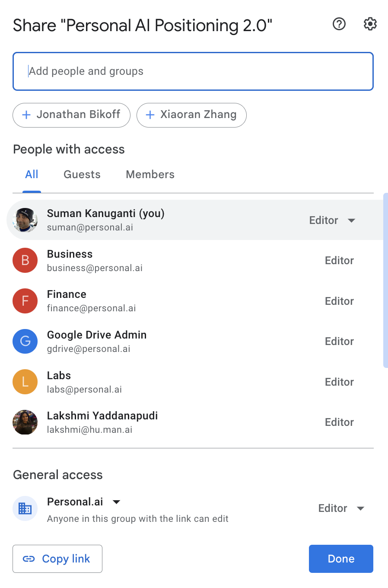
Task: Click the Business avatar letter B
Action: point(25,260)
